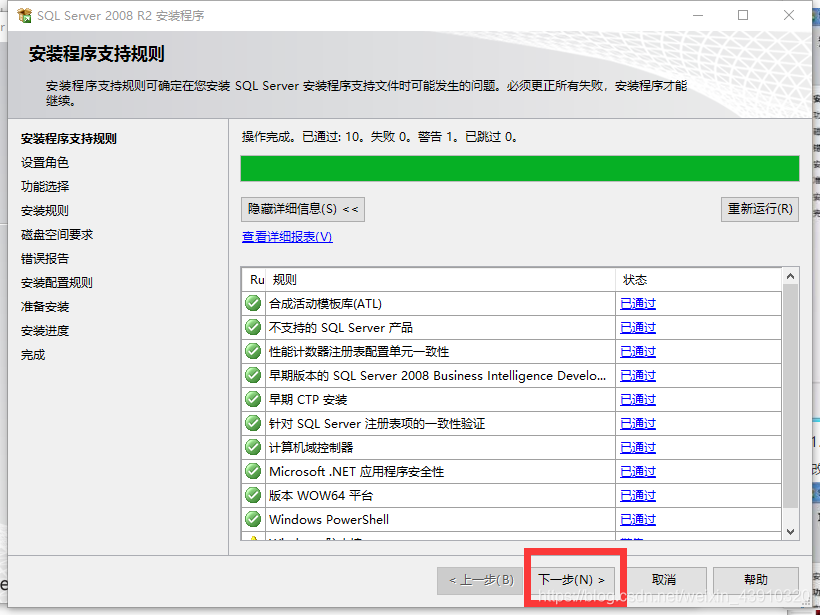Open 已通过 link for 计算机域控制器

[637, 448]
